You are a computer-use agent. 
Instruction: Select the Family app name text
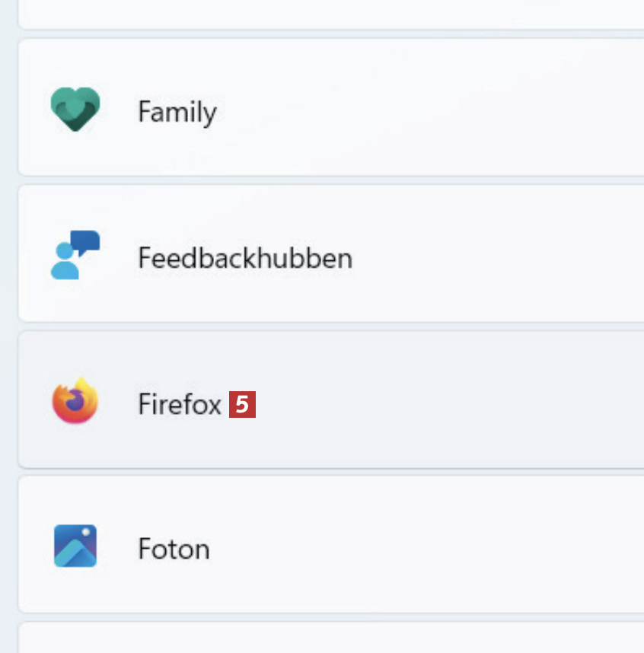click(177, 113)
